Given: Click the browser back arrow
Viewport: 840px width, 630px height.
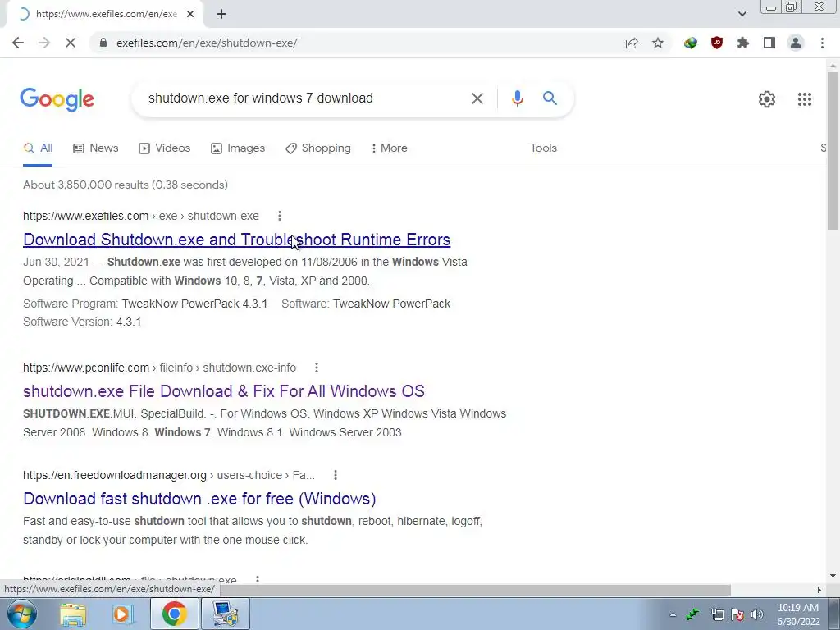Looking at the screenshot, I should 18,43.
